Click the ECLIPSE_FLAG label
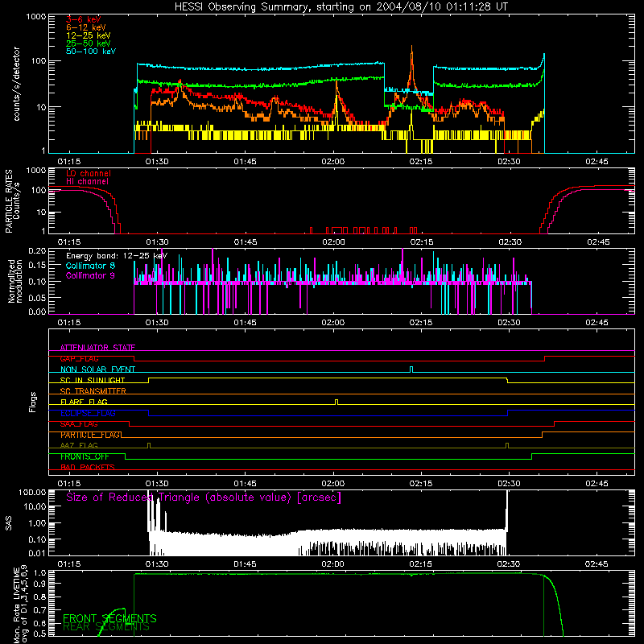Image resolution: width=644 pixels, height=644 pixels. [88, 413]
